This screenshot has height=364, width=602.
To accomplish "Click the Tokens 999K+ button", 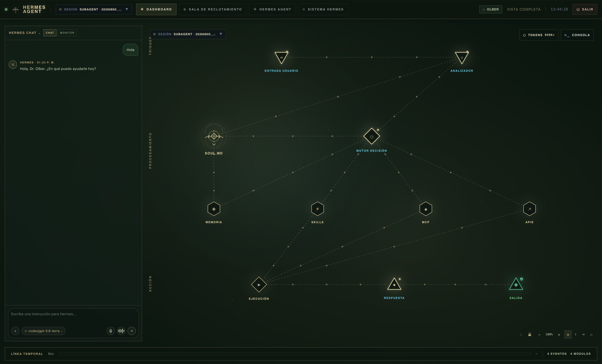I will pos(539,35).
